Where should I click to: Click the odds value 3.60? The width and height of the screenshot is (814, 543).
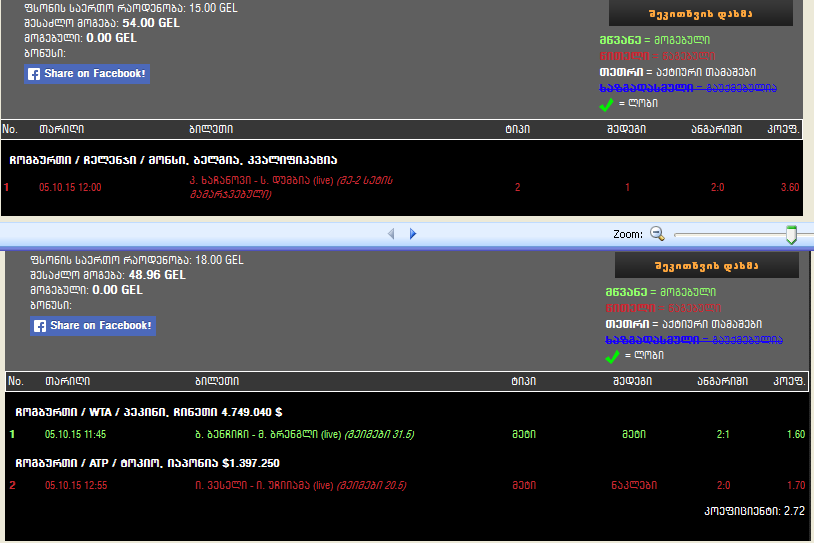coord(790,187)
